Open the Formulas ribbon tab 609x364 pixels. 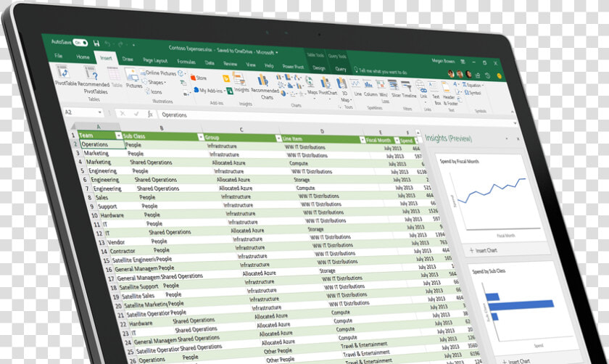[x=186, y=62]
